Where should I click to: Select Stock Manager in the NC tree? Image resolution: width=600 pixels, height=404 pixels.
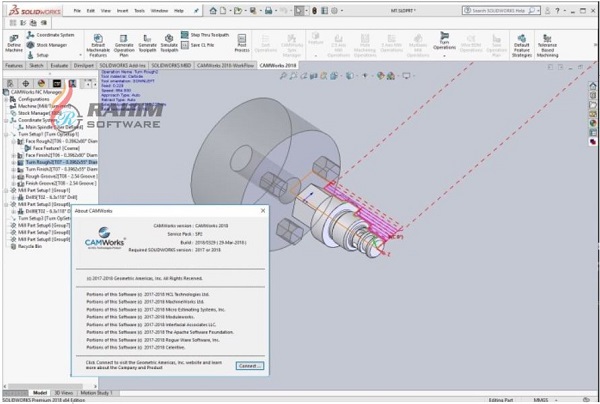tap(36, 113)
